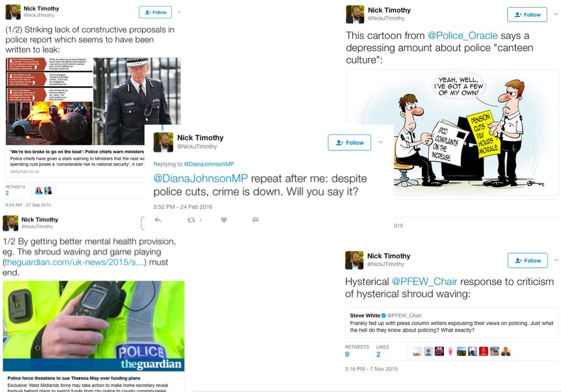
Task: Open the chevron options on the DianaJohnsonMP reply tweet
Action: 380,142
